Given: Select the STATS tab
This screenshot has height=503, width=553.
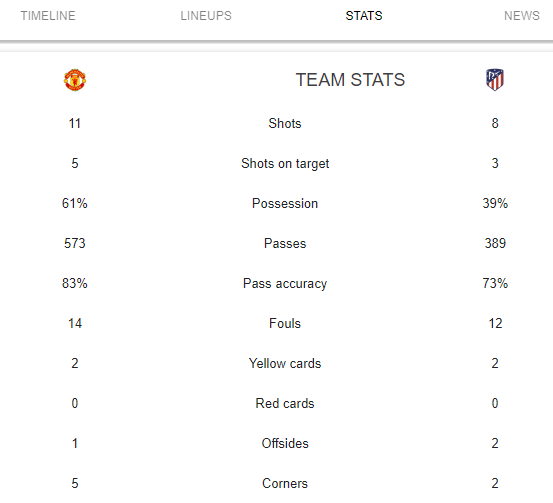Looking at the screenshot, I should click(x=364, y=16).
